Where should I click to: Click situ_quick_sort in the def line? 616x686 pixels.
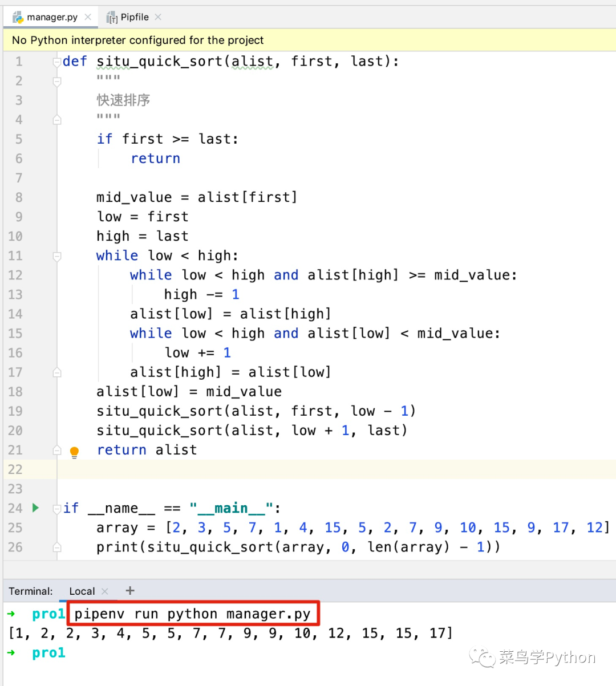pyautogui.click(x=160, y=62)
